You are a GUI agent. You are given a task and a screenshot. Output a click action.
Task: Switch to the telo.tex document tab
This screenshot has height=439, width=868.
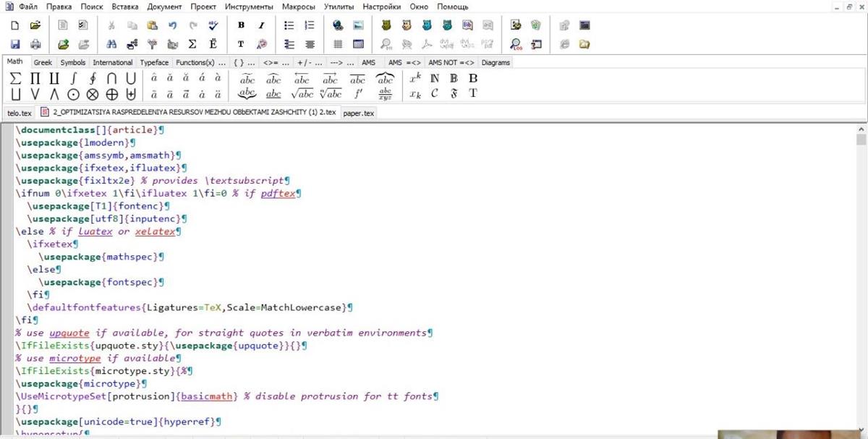20,113
